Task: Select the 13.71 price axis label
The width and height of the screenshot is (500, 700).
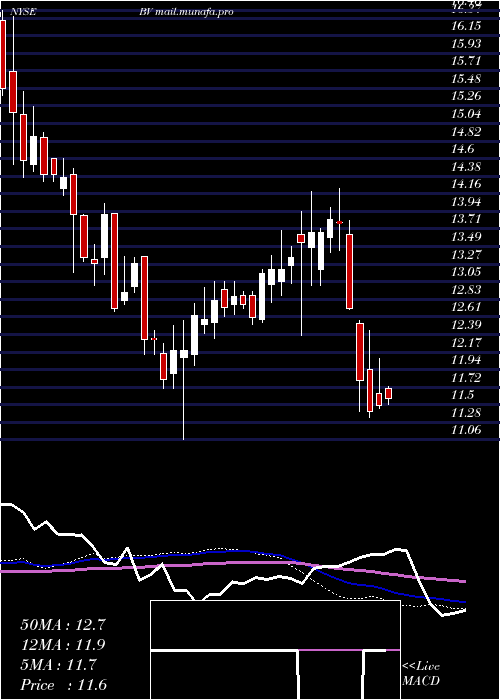Action: coord(466,220)
